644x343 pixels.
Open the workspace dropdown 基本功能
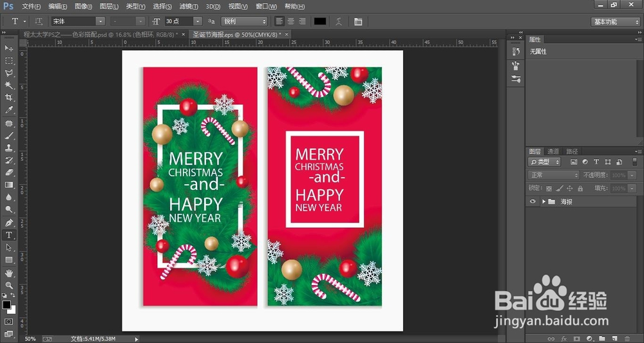(x=615, y=22)
